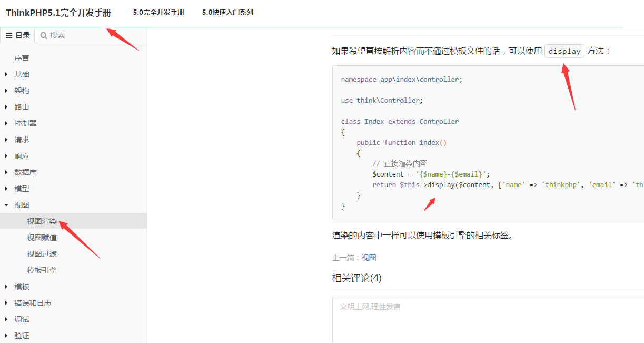Expand the 错误和日志 section
The image size is (644, 343).
[x=6, y=303]
